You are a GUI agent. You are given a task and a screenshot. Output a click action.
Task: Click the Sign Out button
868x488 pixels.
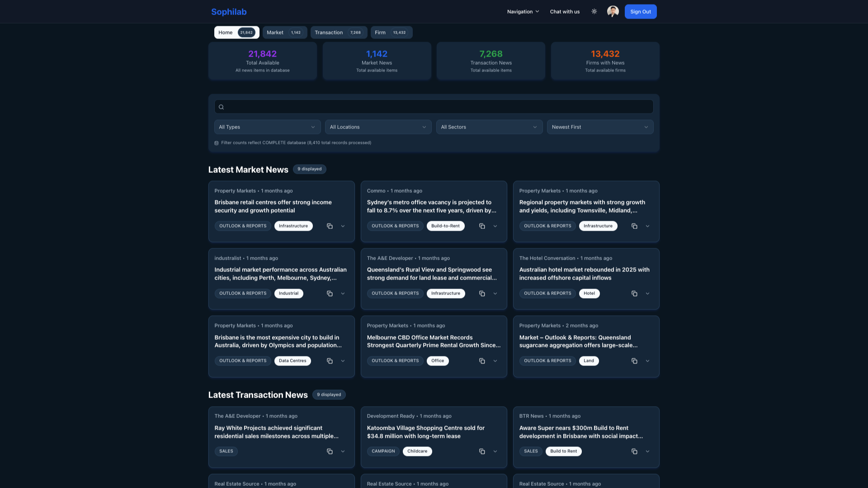641,11
